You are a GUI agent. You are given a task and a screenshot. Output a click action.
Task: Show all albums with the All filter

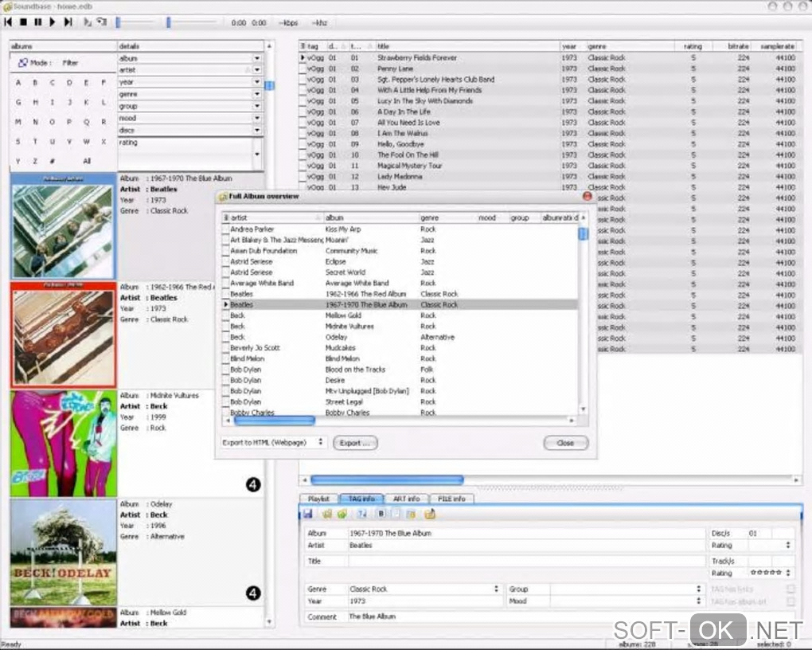[87, 161]
